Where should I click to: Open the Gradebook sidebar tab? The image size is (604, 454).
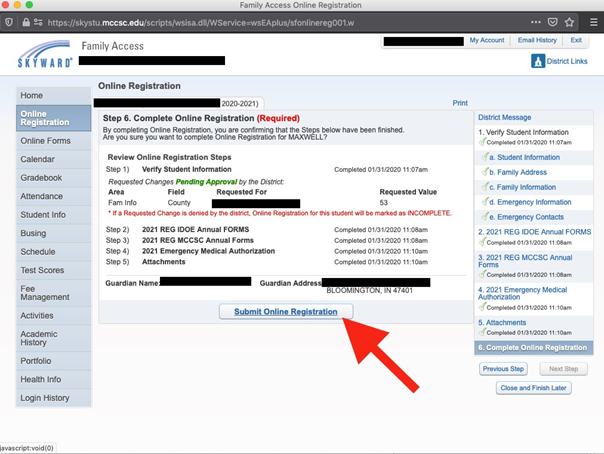click(41, 178)
